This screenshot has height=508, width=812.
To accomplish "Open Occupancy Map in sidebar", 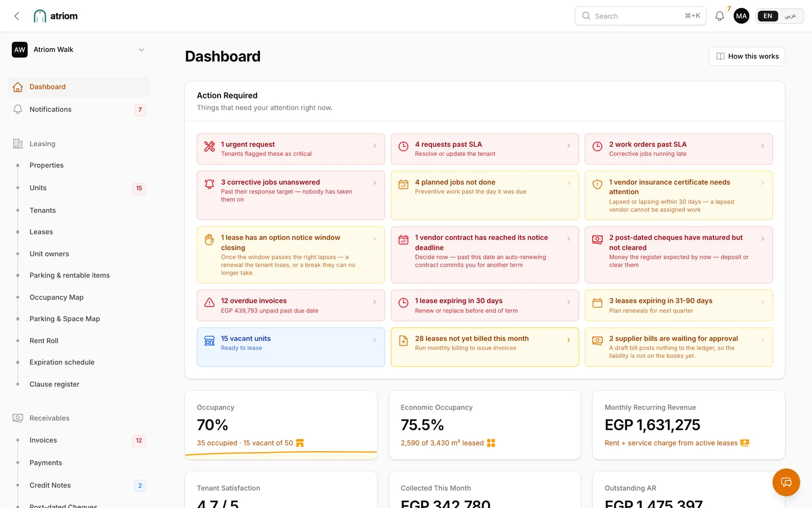I will pyautogui.click(x=79, y=297).
